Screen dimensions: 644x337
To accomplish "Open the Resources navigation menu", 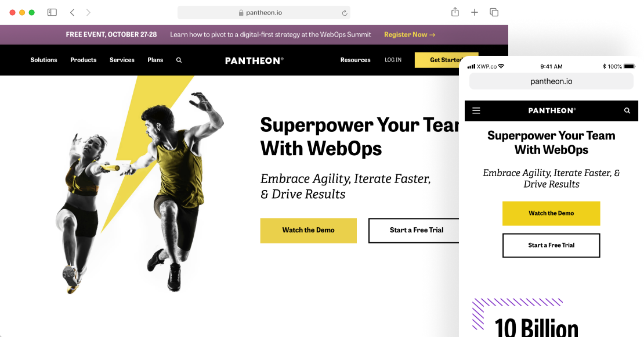I will point(355,60).
